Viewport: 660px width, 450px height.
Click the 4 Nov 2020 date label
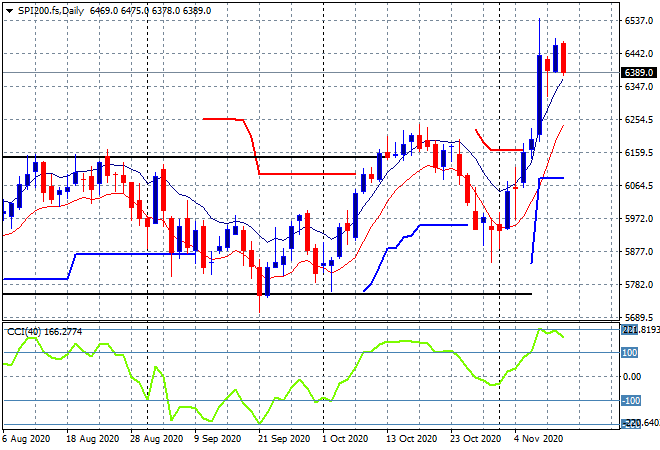(x=538, y=439)
